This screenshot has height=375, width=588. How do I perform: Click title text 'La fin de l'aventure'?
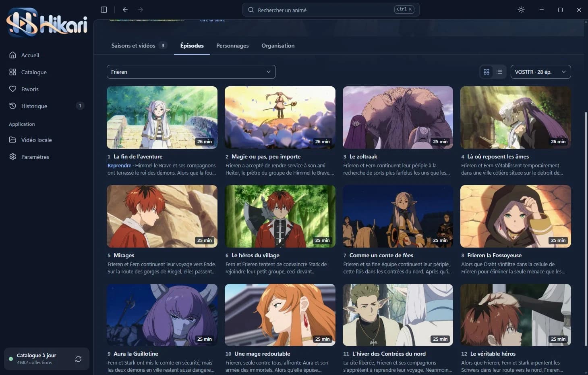pos(138,156)
